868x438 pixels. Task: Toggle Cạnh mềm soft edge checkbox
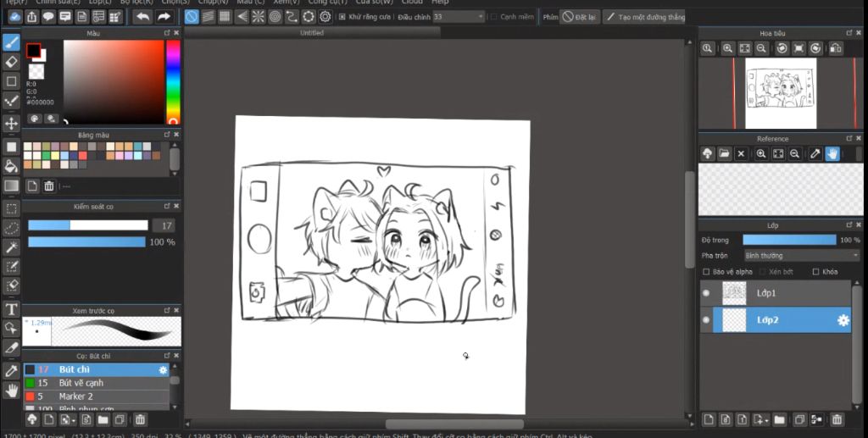(x=494, y=17)
